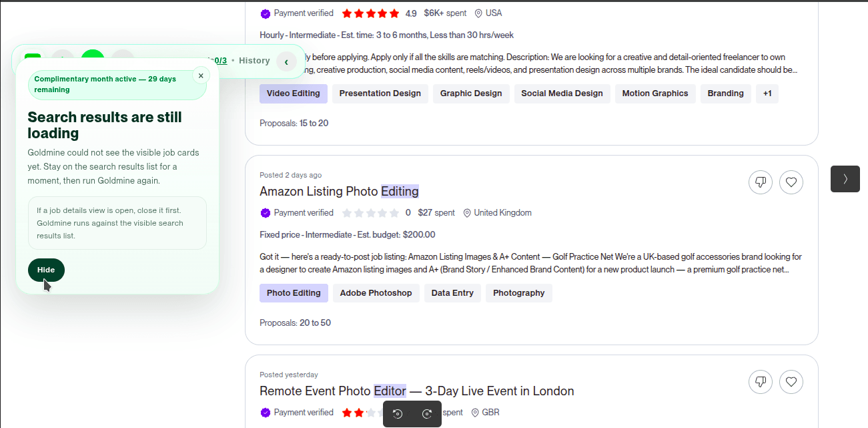The width and height of the screenshot is (868, 428).
Task: Click the 'Posted yesterday' text
Action: point(289,375)
